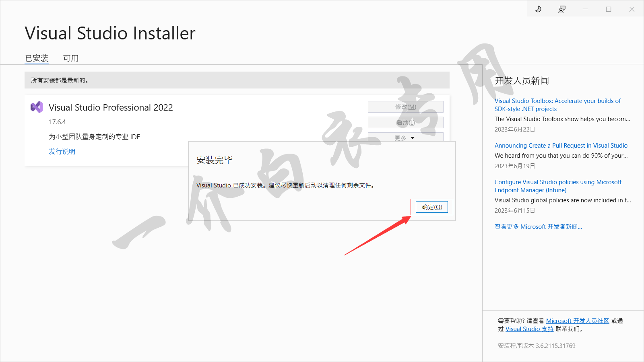Click the Visual Studio Installer title
Image resolution: width=644 pixels, height=362 pixels.
(x=110, y=33)
